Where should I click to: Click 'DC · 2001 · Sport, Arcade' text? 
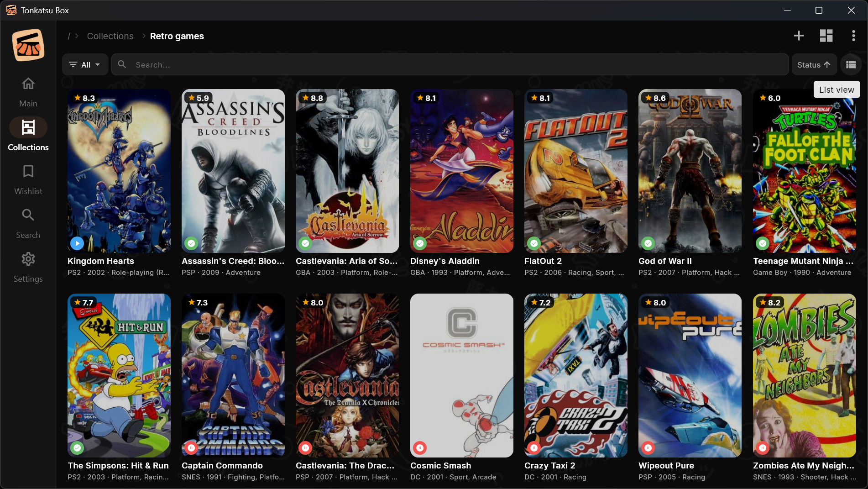453,477
